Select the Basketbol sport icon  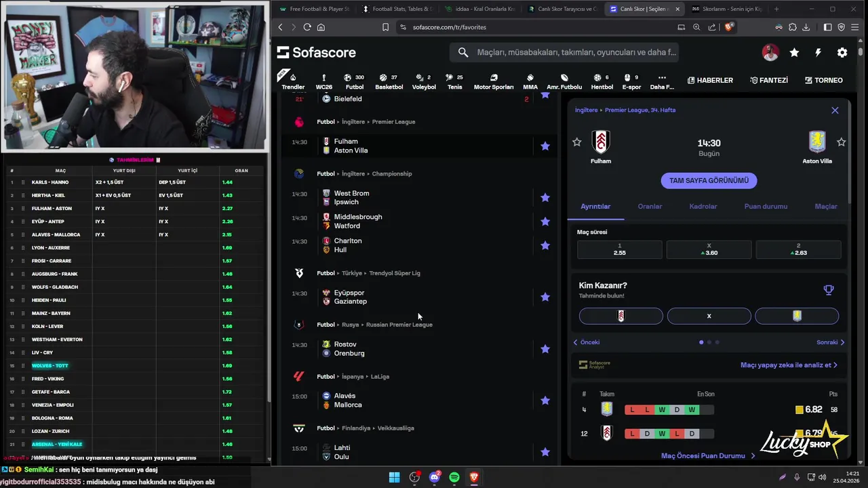[x=389, y=81]
